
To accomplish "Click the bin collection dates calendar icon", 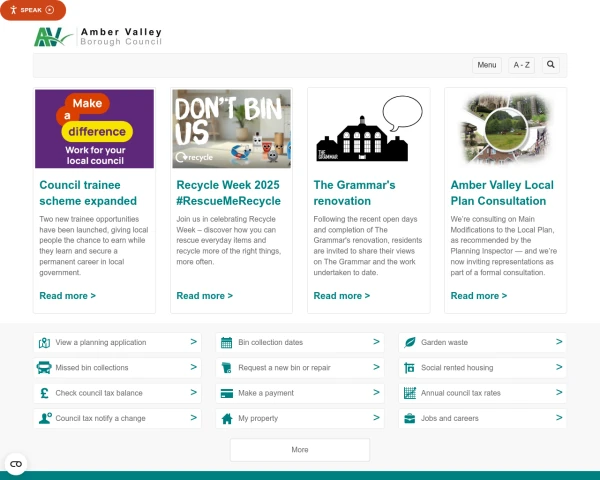I will point(227,343).
